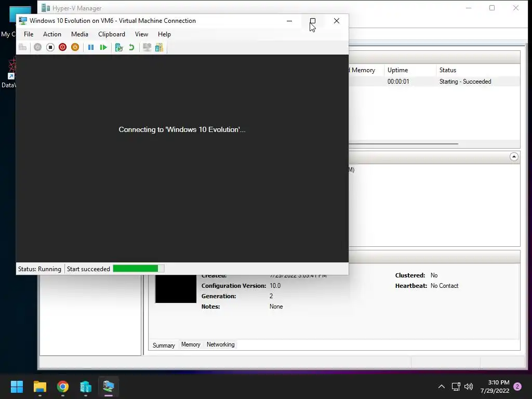Select the DataV desktop shortcut icon
Screen dimensions: 532x399
click(x=9, y=73)
